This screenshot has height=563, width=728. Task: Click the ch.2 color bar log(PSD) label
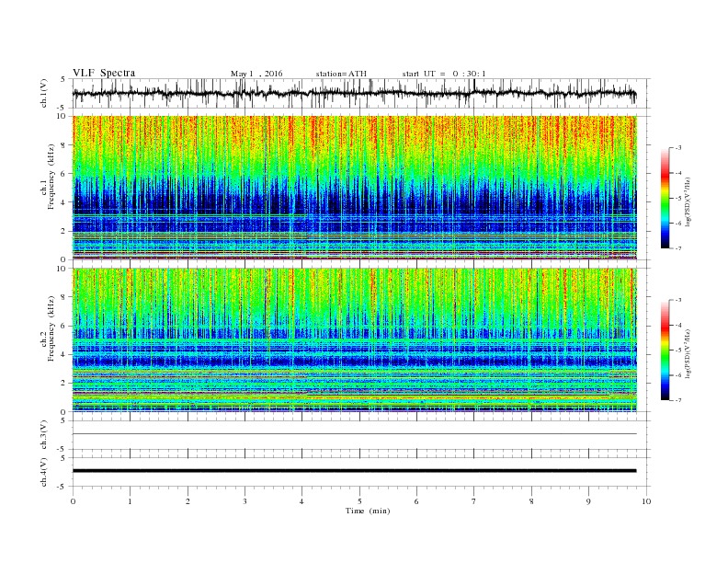[688, 354]
